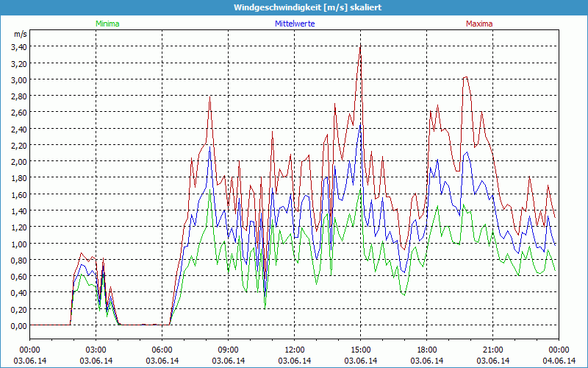Select the 21:00 time axis label
This screenshot has height=368, width=588.
[493, 350]
